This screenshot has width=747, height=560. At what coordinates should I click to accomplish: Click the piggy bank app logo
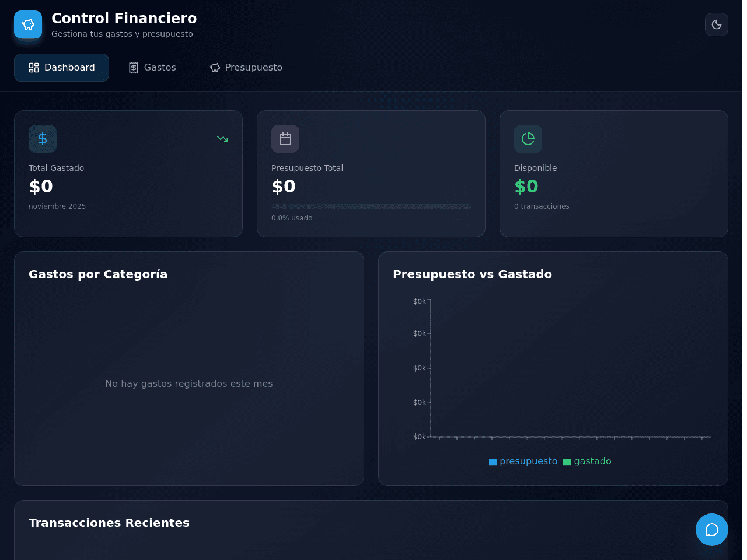click(x=28, y=24)
